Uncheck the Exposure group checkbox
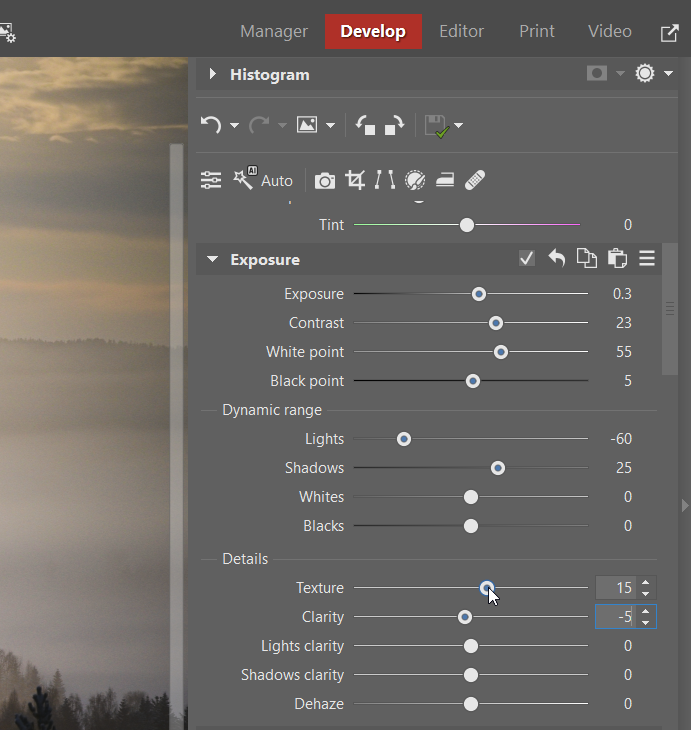691x730 pixels. click(x=527, y=259)
